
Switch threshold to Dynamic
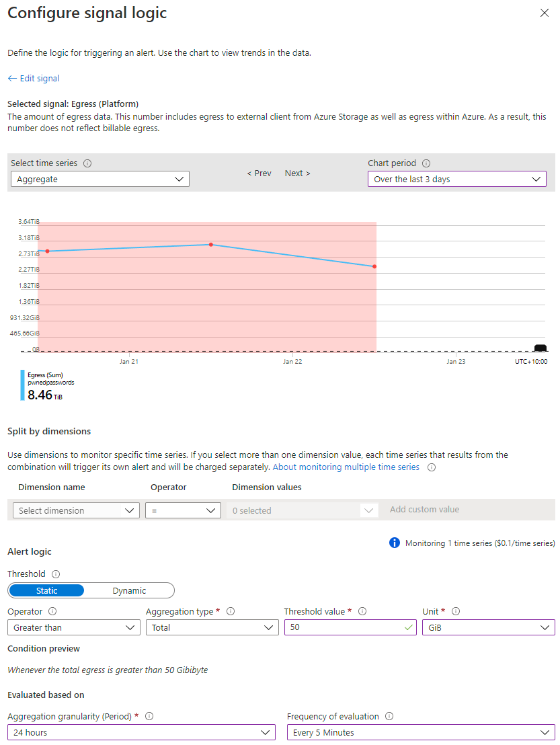pyautogui.click(x=129, y=590)
